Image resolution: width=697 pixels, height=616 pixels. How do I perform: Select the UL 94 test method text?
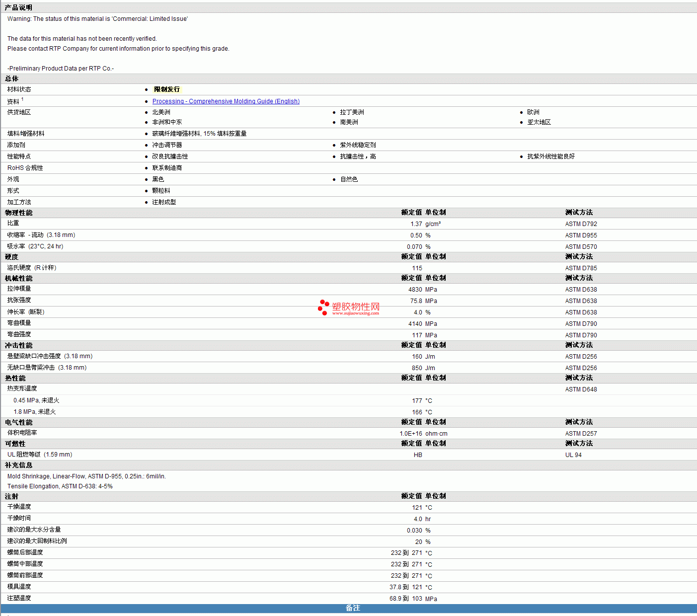click(x=573, y=455)
